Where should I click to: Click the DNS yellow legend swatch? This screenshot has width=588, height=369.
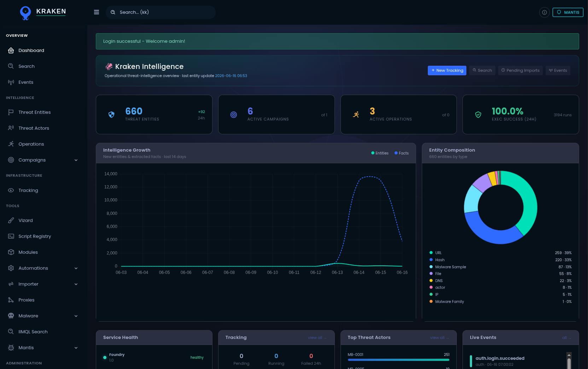click(431, 281)
